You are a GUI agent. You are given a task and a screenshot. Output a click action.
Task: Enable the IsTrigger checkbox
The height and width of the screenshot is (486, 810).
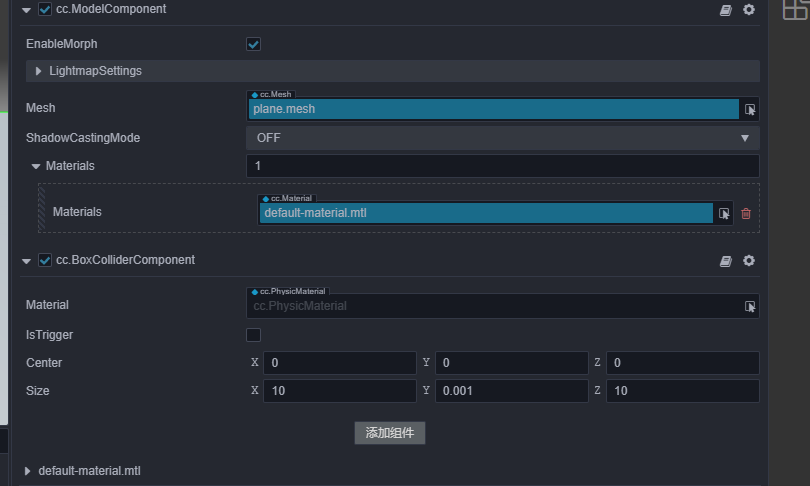[x=253, y=335]
